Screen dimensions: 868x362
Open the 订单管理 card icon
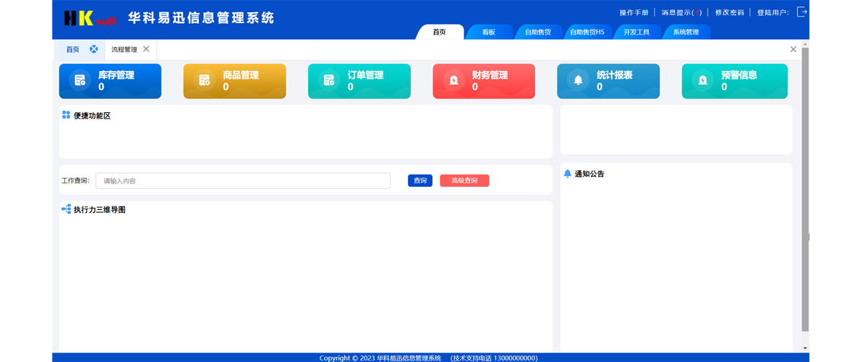(328, 80)
